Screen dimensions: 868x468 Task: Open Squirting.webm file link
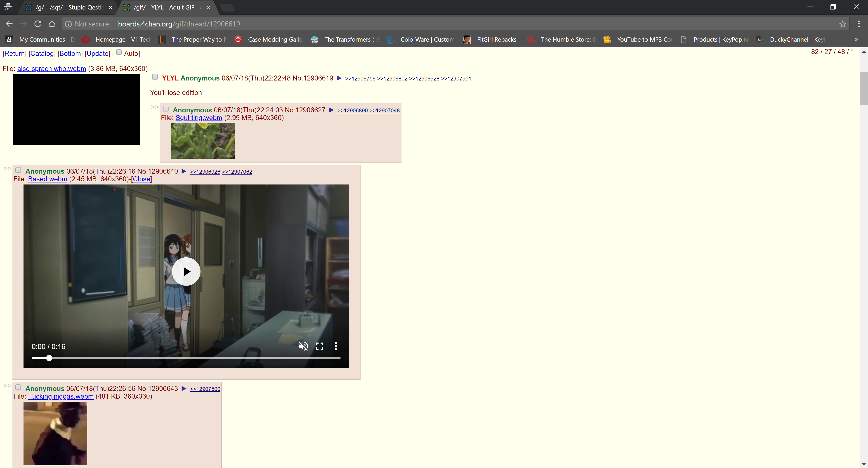click(x=199, y=118)
